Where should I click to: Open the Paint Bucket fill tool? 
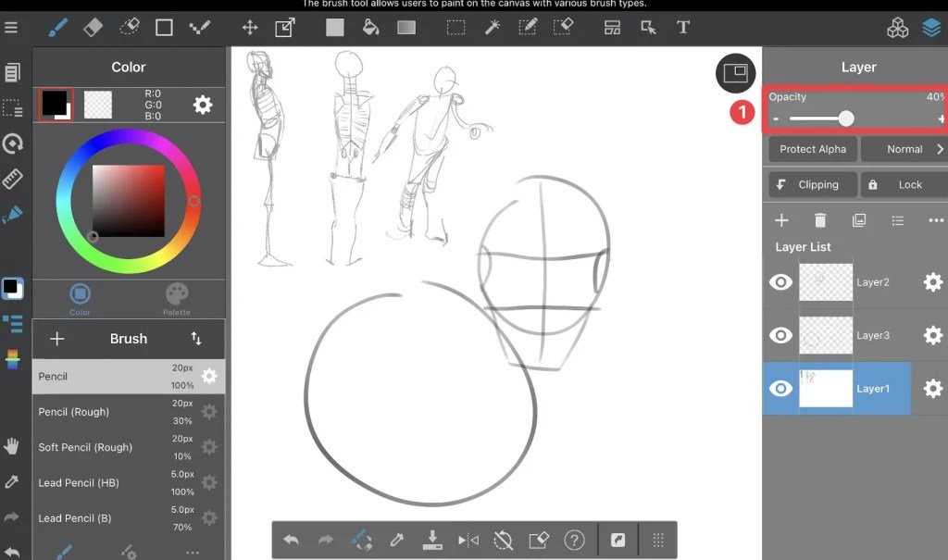pos(370,27)
